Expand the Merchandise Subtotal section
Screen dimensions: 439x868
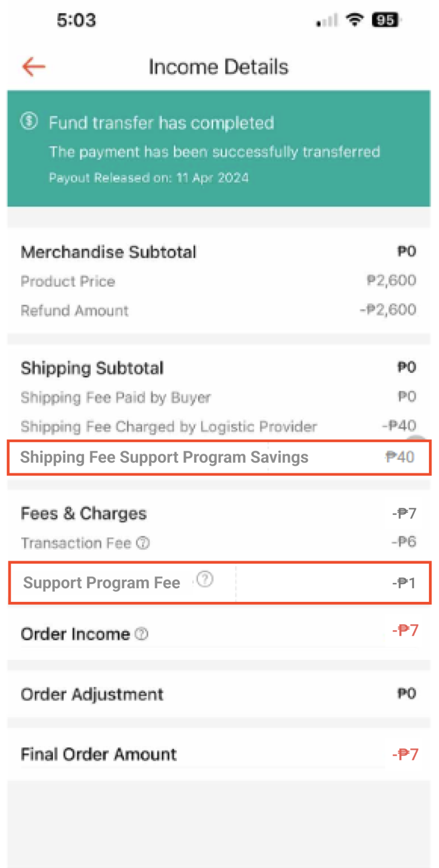[x=109, y=252]
